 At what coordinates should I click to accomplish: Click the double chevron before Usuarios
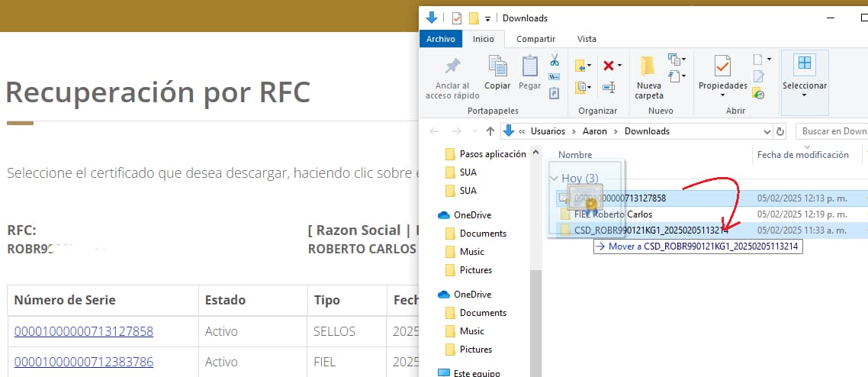[522, 132]
